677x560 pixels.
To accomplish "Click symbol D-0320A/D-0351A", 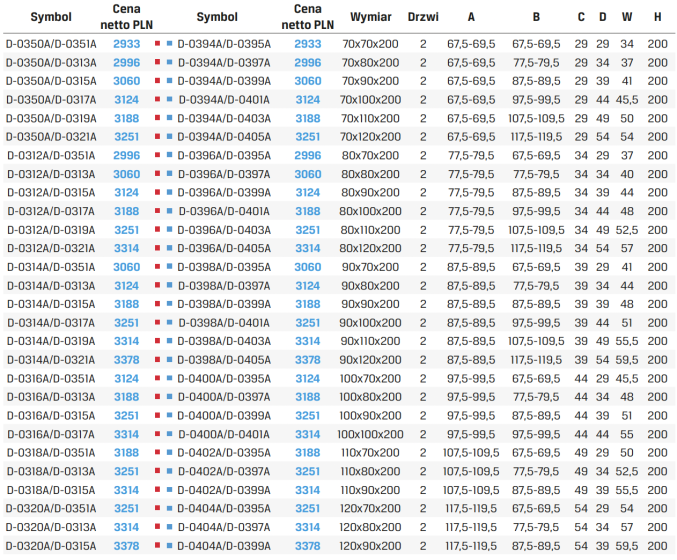I will pyautogui.click(x=51, y=508).
